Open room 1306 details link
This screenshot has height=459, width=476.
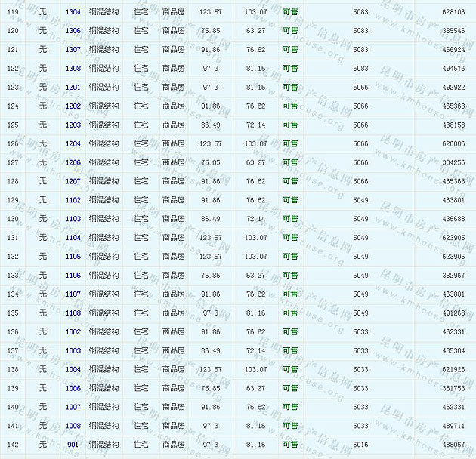(x=73, y=31)
